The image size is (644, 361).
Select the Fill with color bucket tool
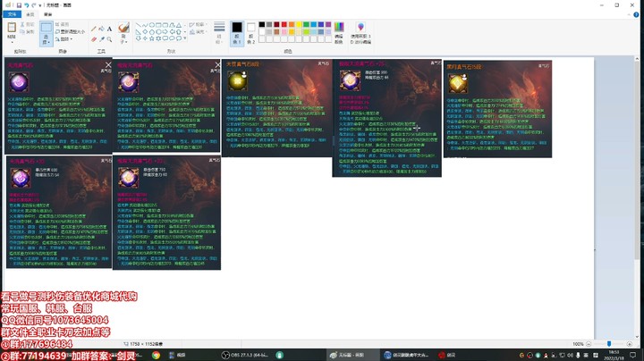(x=101, y=29)
